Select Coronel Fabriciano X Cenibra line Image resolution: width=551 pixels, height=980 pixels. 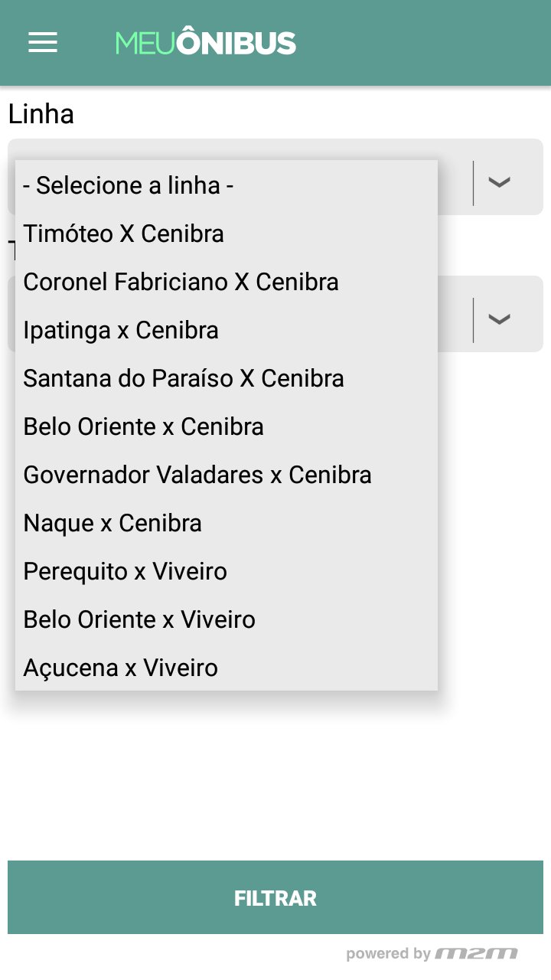pyautogui.click(x=181, y=282)
